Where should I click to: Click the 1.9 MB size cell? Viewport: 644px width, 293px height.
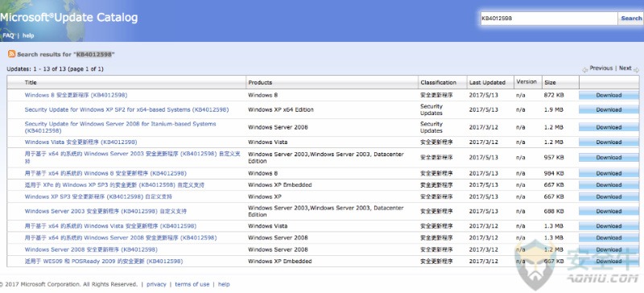554,109
